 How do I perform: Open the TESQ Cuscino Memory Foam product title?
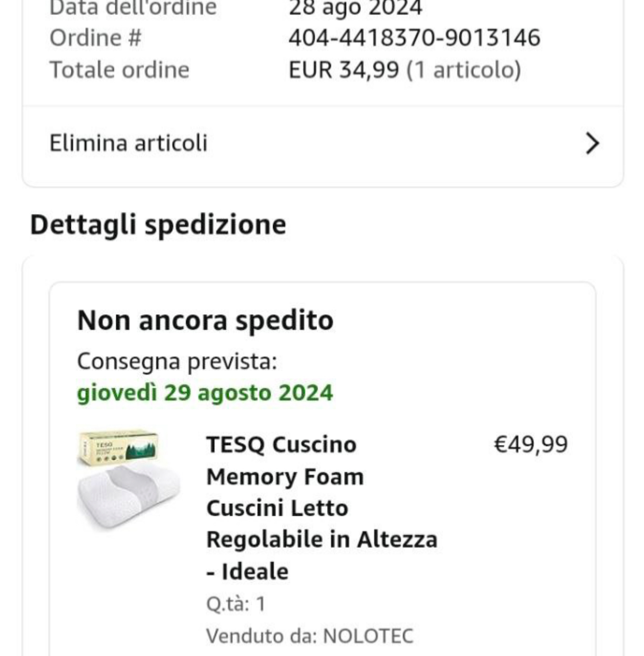click(x=322, y=507)
